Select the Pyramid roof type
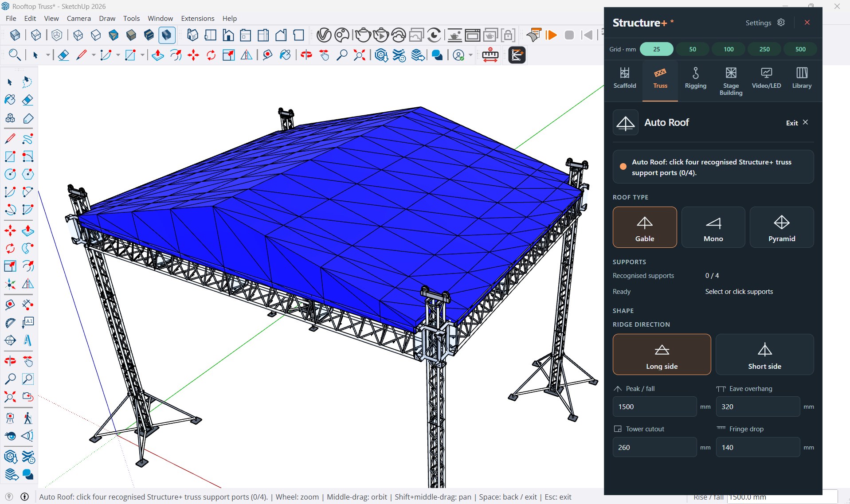 pyautogui.click(x=782, y=227)
